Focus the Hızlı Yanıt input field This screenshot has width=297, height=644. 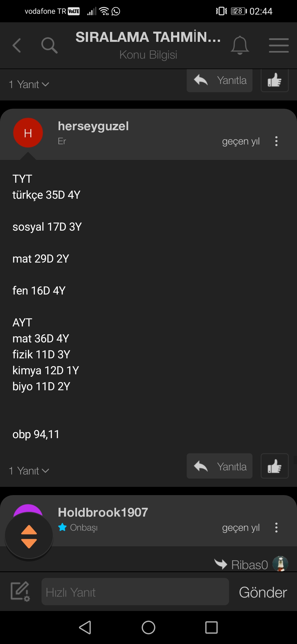135,591
